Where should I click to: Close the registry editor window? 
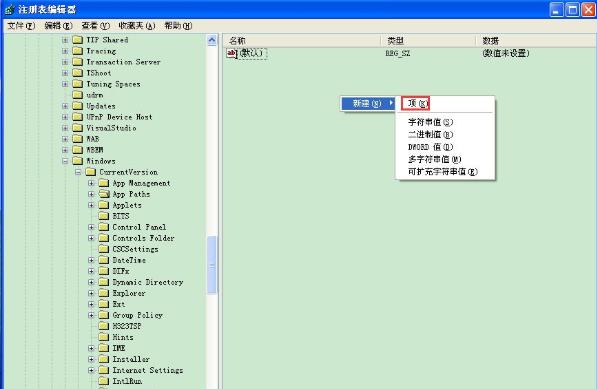[589, 10]
